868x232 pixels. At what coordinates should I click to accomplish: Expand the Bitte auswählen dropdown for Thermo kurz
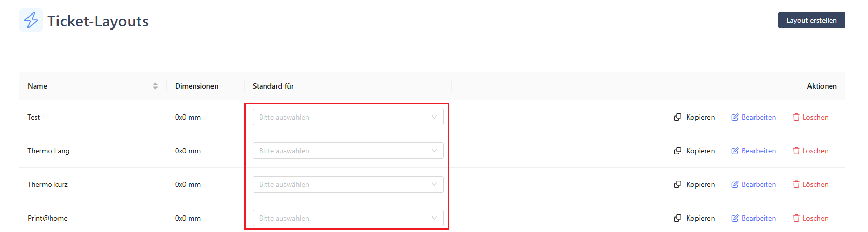348,184
